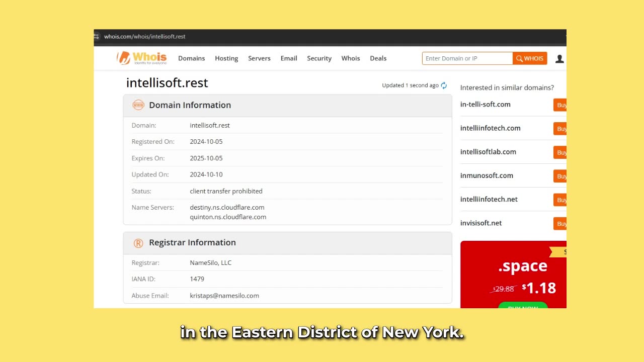This screenshot has width=644, height=362.
Task: Open similar domain intellisoftlab.com
Action: click(488, 152)
